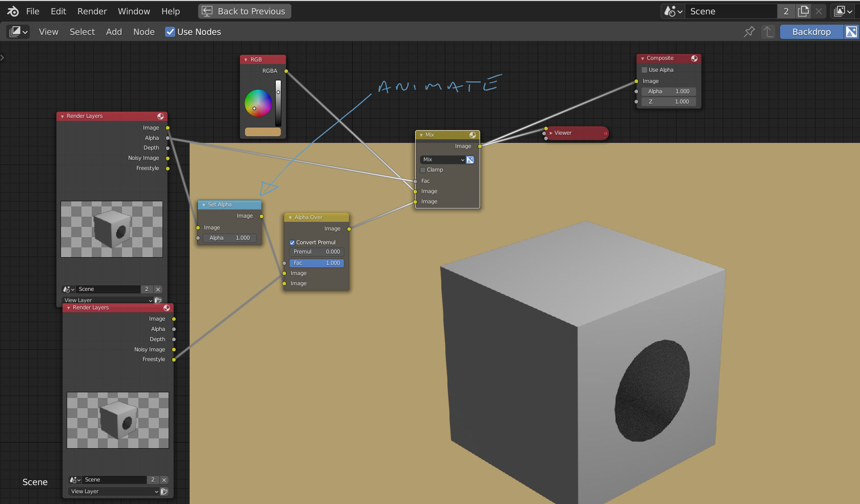Viewport: 860px width, 504px height.
Task: Open the File menu
Action: coord(33,11)
